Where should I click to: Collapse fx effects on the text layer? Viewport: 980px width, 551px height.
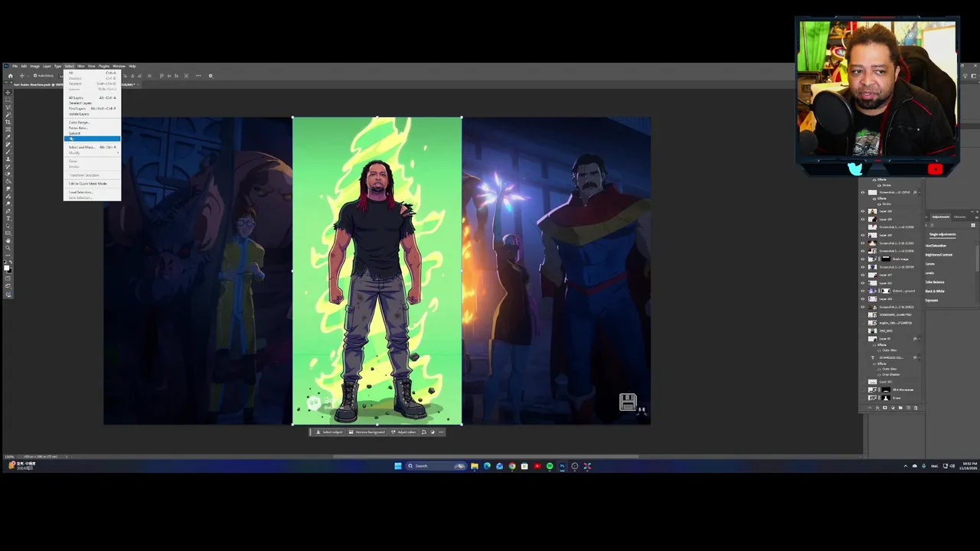[x=919, y=357]
